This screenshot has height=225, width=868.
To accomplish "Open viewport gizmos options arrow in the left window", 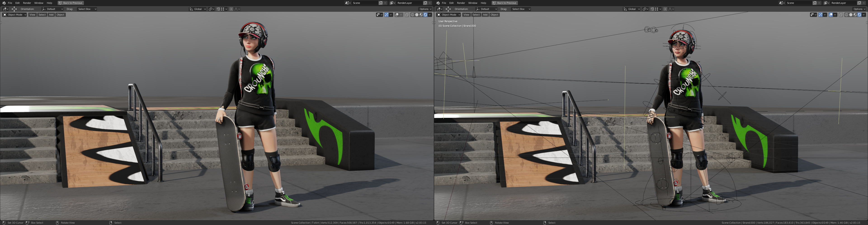I will pos(391,15).
